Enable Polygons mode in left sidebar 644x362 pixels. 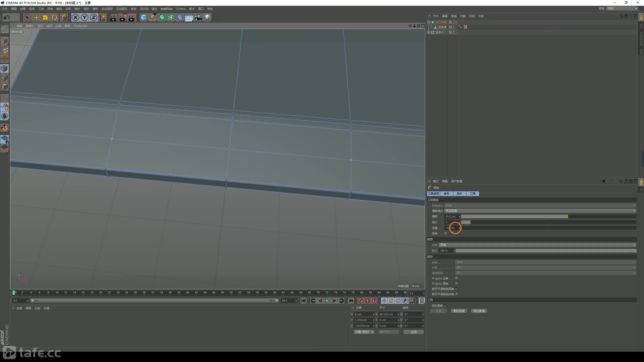point(5,86)
